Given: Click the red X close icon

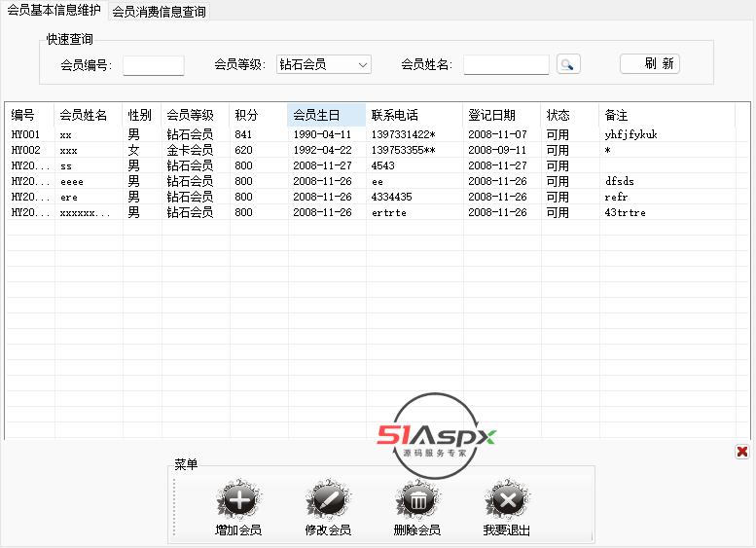Looking at the screenshot, I should pos(742,451).
